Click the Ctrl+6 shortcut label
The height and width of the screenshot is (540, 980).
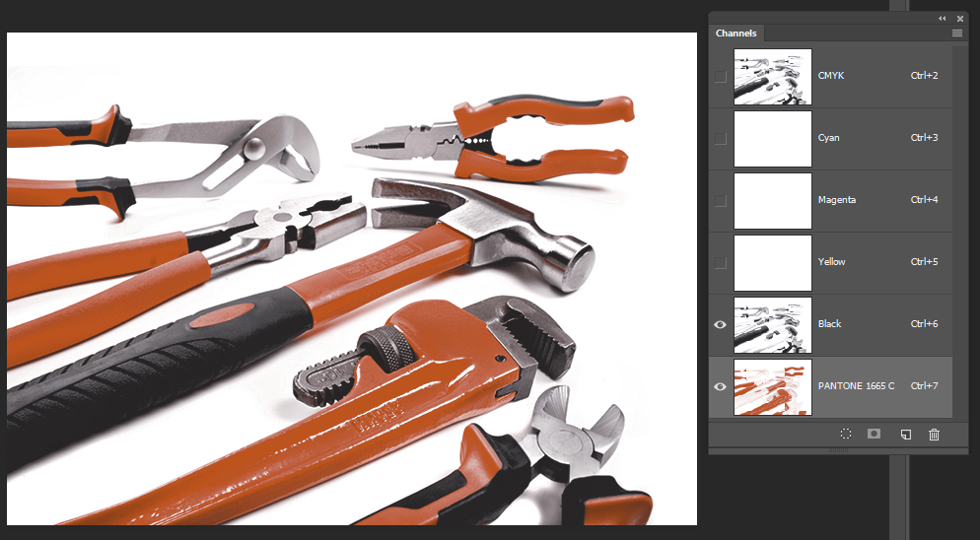925,324
